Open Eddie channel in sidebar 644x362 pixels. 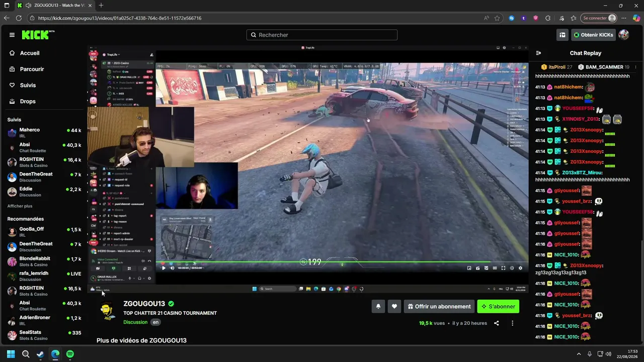click(44, 192)
